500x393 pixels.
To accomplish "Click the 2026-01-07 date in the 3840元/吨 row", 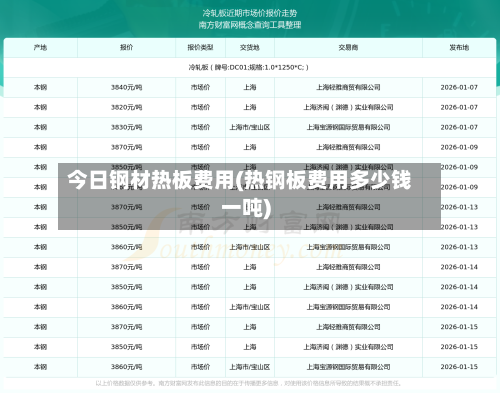I will (459, 87).
